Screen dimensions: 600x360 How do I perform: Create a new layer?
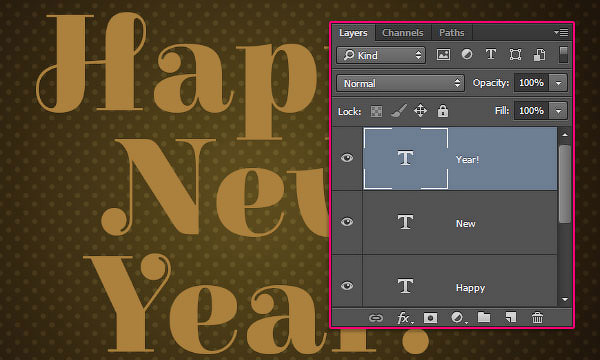[511, 318]
